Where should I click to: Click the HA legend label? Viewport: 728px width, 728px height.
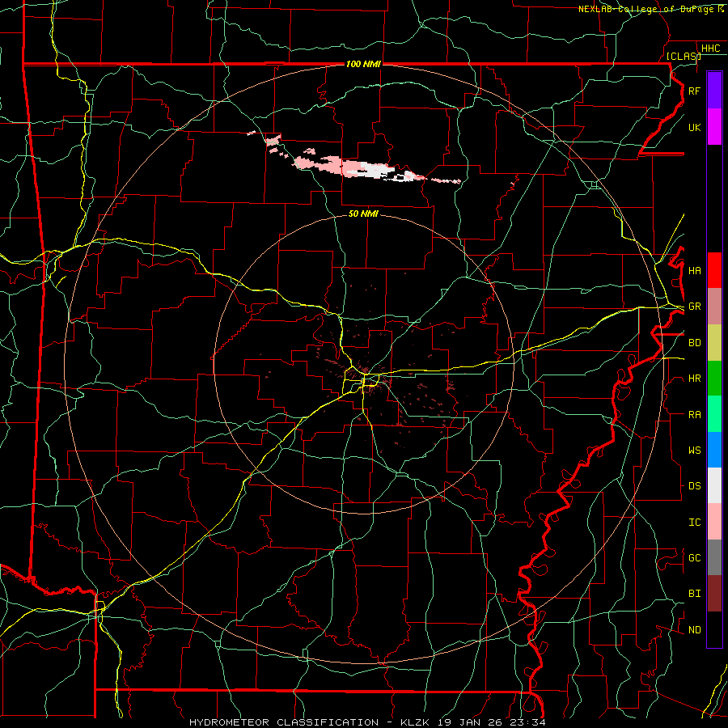point(694,271)
